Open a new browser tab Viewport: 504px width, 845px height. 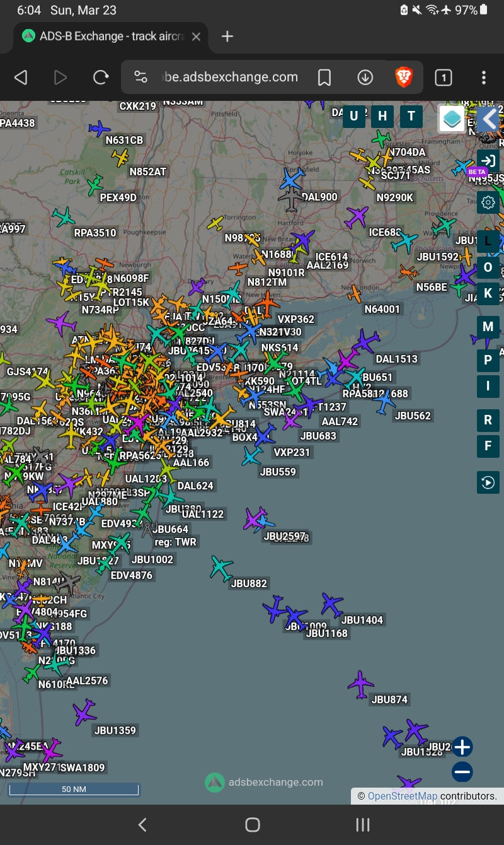227,37
